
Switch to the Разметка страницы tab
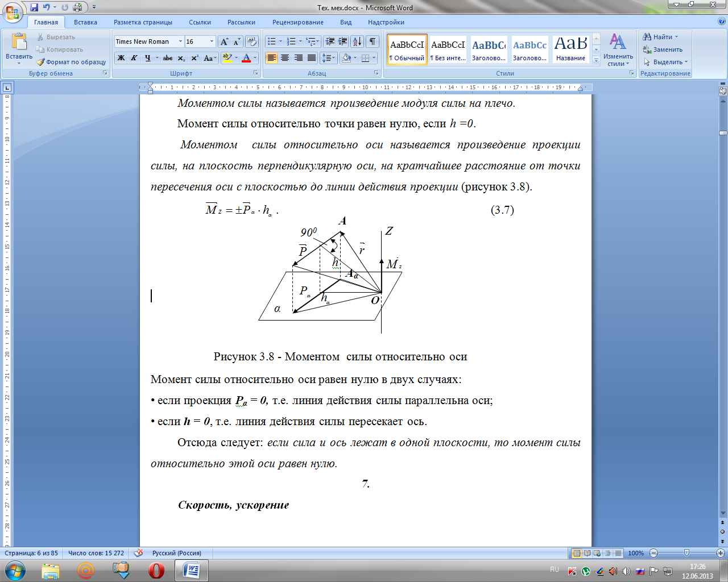click(x=143, y=22)
